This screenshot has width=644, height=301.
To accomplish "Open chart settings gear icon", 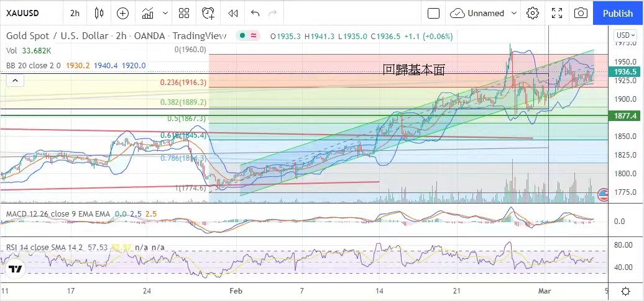I will tap(533, 13).
